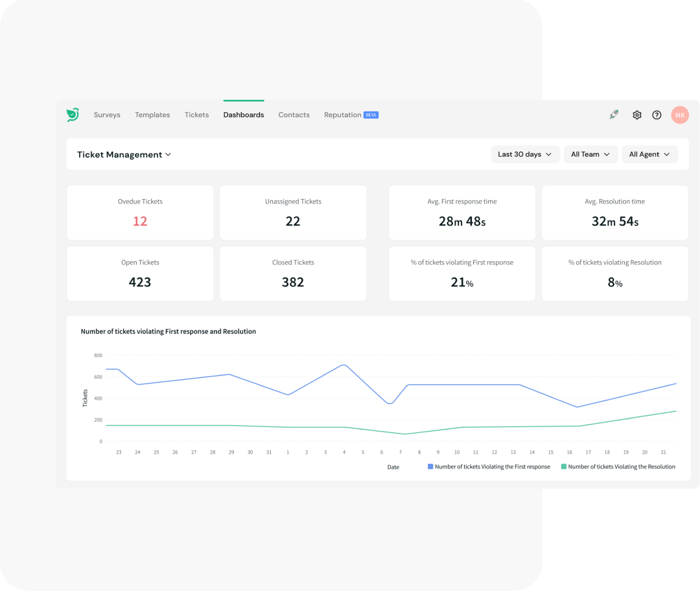700x591 pixels.
Task: Open the Last 30 days date filter
Action: click(525, 154)
